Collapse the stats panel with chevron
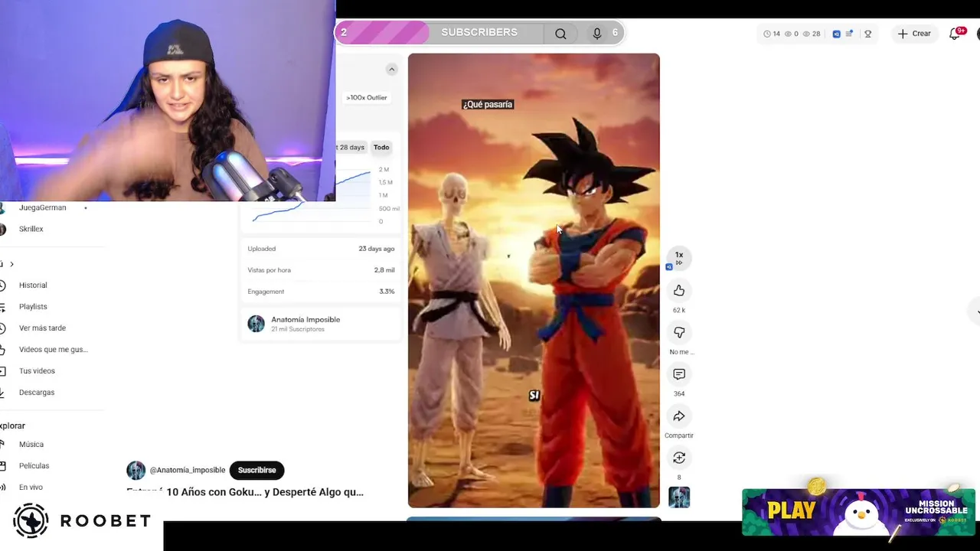Viewport: 980px width, 551px height. pos(391,70)
